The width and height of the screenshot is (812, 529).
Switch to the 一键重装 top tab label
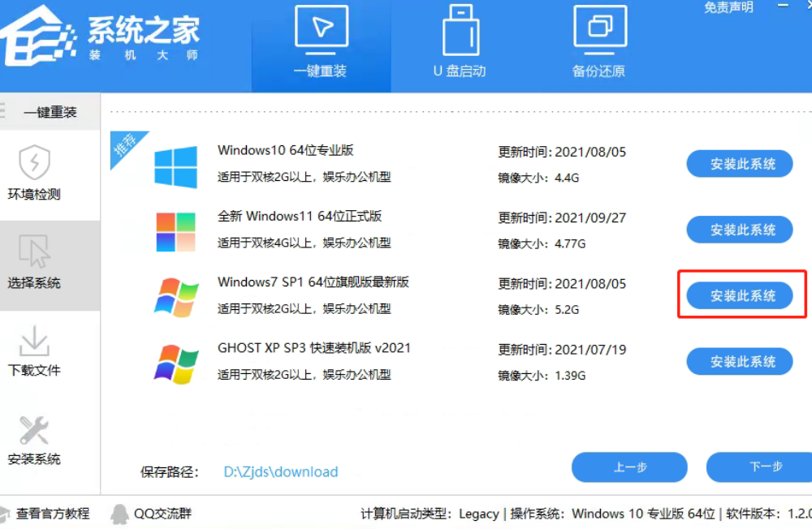pos(320,71)
